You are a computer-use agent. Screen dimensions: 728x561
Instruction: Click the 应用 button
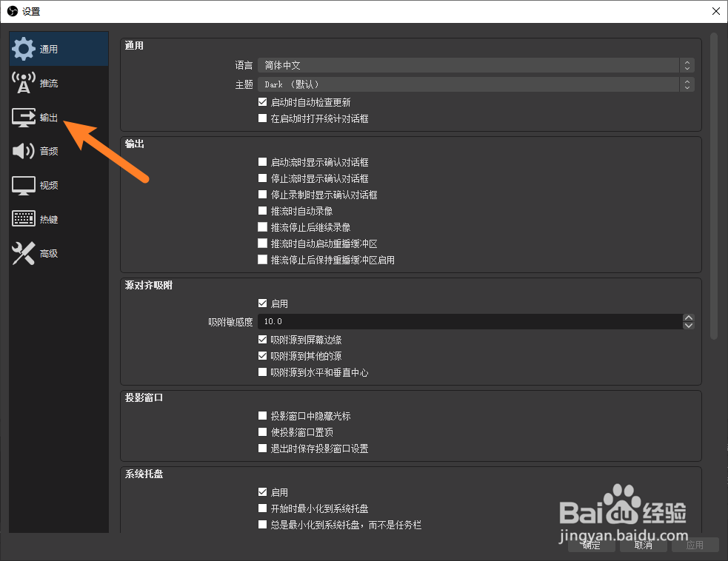695,545
